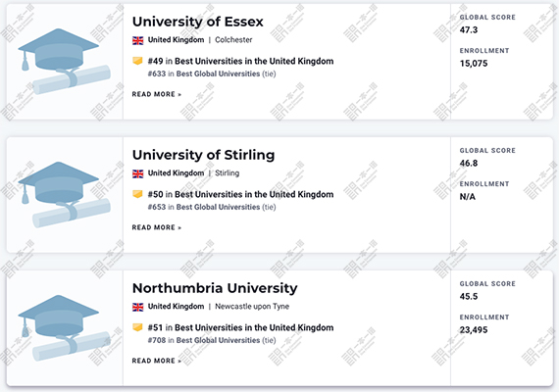Open the University of Stirling title link
Image resolution: width=559 pixels, height=392 pixels.
[203, 155]
